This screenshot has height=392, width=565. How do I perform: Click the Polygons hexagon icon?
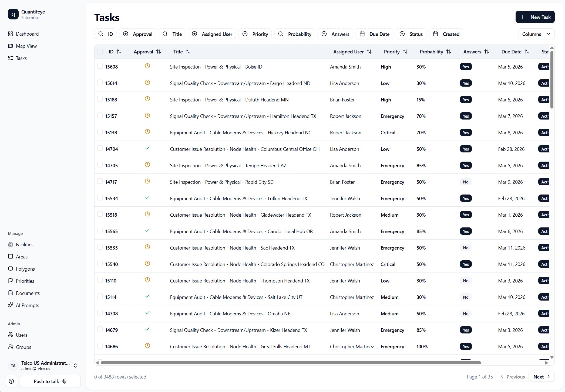(11, 269)
